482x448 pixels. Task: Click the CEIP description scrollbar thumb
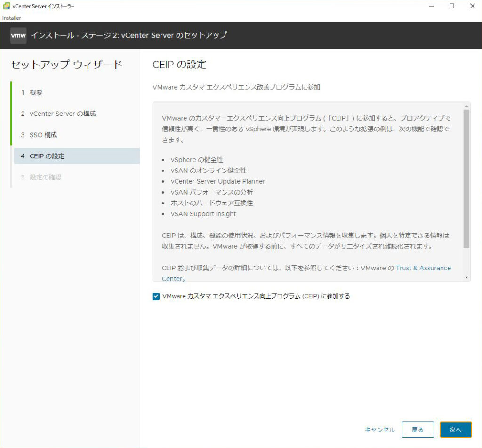click(x=466, y=179)
